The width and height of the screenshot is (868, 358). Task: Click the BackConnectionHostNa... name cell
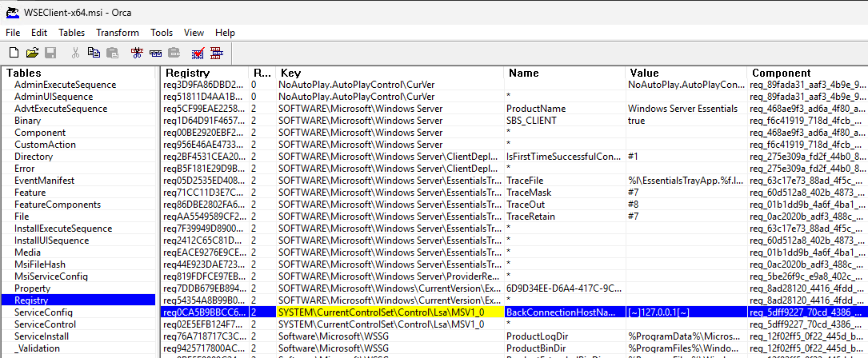[565, 312]
